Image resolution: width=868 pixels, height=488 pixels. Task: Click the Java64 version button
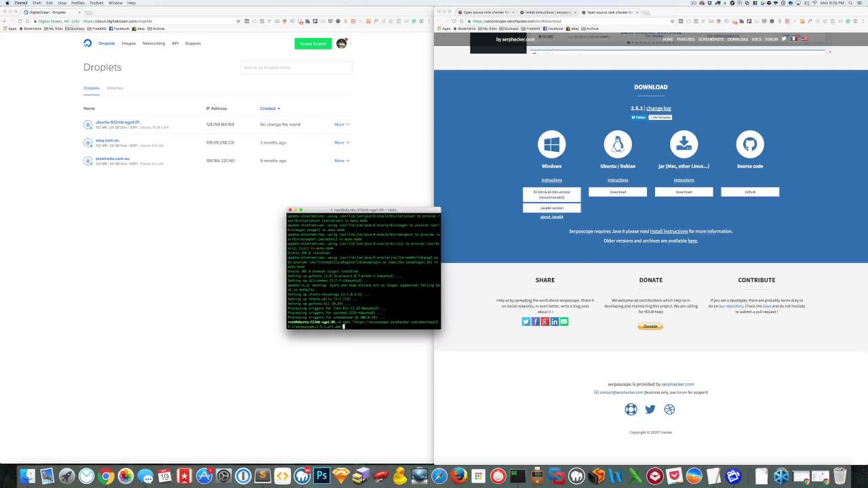[551, 208]
